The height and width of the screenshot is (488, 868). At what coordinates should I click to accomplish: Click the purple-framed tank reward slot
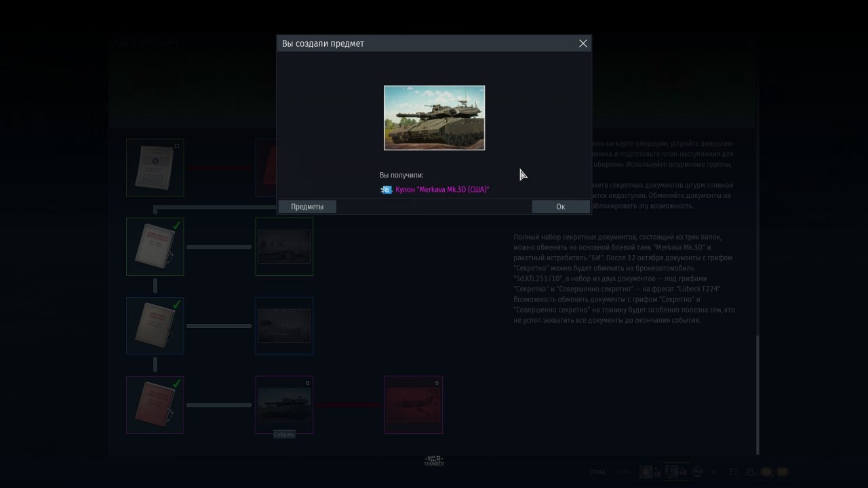point(284,405)
